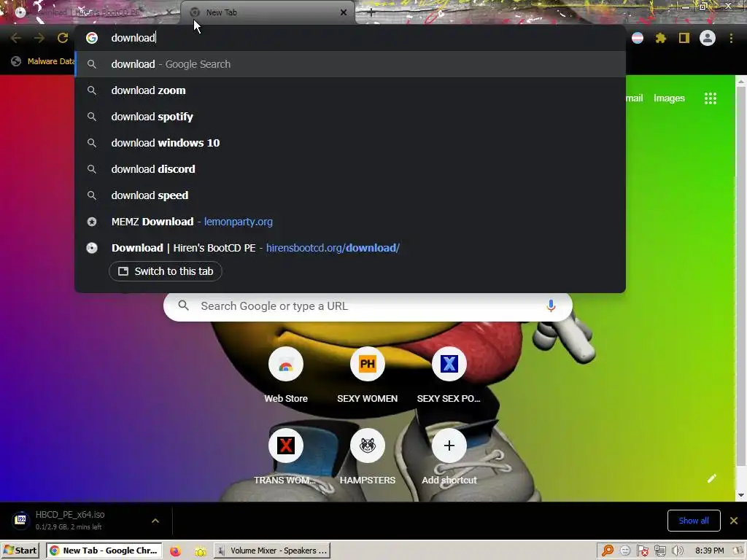Viewport: 747px width, 560px height.
Task: Select the 'download windows 10' suggestion
Action: click(x=350, y=143)
